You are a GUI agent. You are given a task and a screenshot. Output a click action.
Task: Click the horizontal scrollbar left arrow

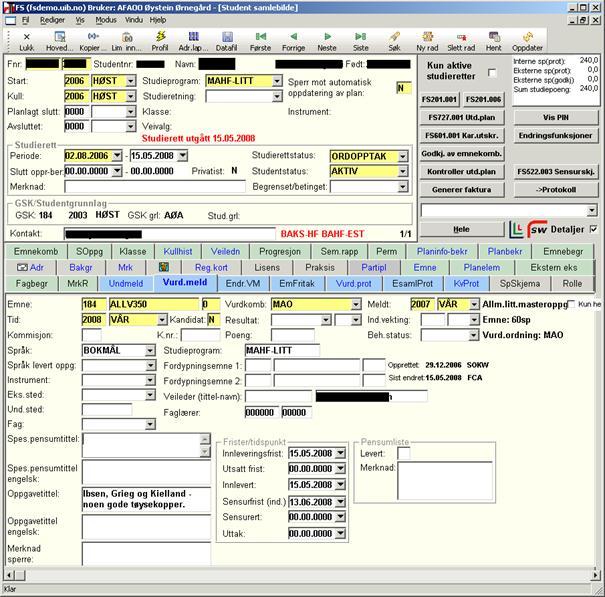(x=9, y=575)
